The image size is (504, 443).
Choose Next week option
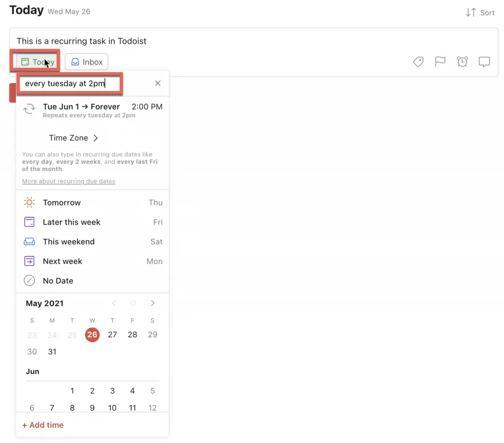coord(93,261)
